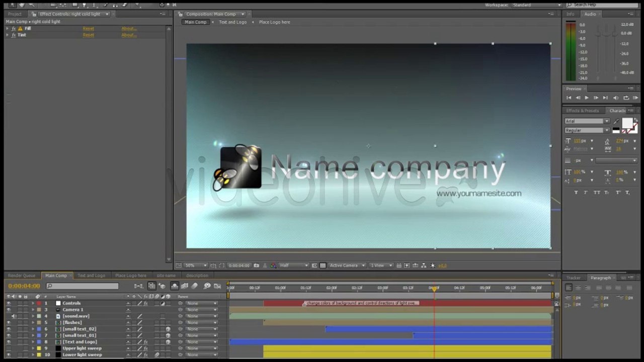Open the graph editor icon
644x362 pixels.
217,286
